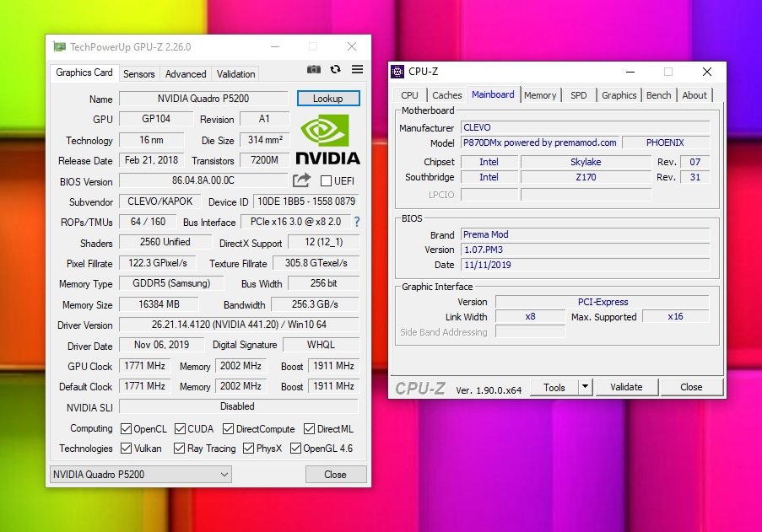The image size is (762, 532).
Task: Open the Caches tab in CPU-Z
Action: [446, 95]
